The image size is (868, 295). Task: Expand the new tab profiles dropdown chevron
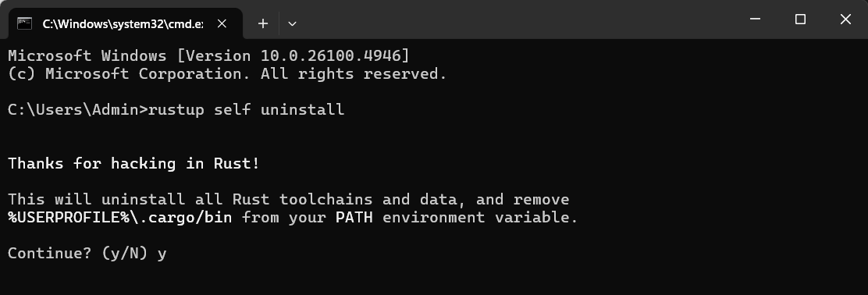click(x=292, y=23)
